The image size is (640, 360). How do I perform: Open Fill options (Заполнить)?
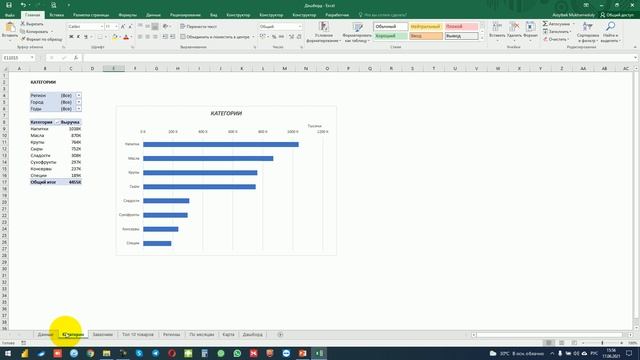[x=557, y=31]
